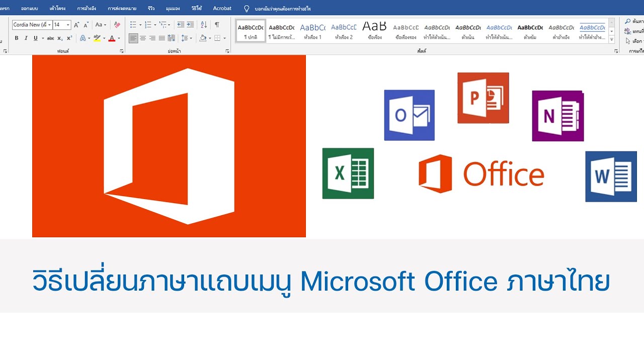Expand styles gallery More arrow
The width and height of the screenshot is (644, 362).
click(x=612, y=40)
